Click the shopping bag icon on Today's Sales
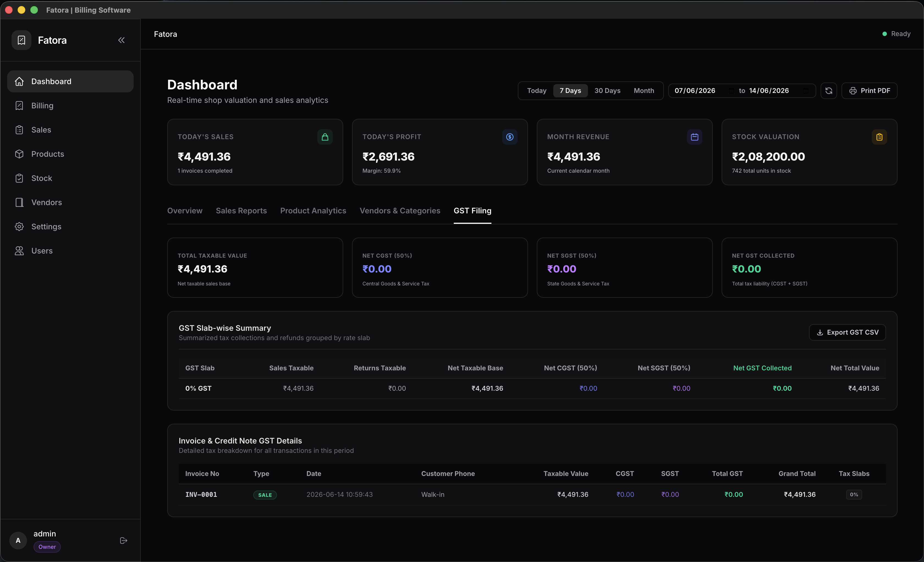Viewport: 924px width, 562px height. 325,137
